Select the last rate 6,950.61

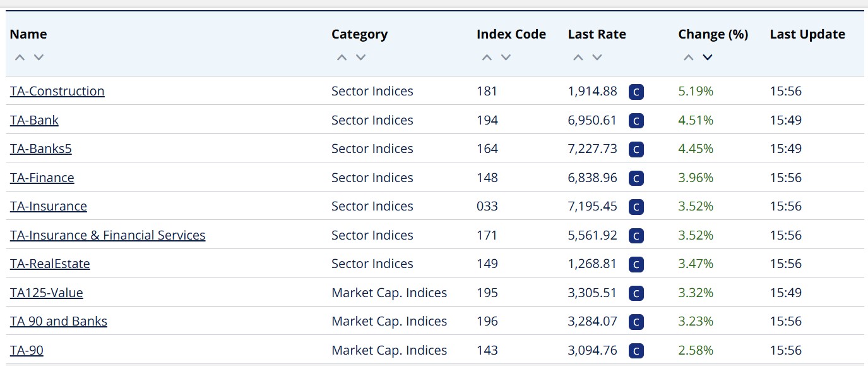click(593, 120)
